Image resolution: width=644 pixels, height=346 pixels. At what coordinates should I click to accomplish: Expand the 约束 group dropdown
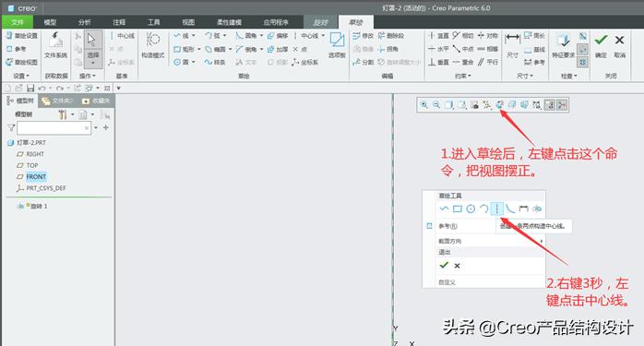pyautogui.click(x=463, y=76)
